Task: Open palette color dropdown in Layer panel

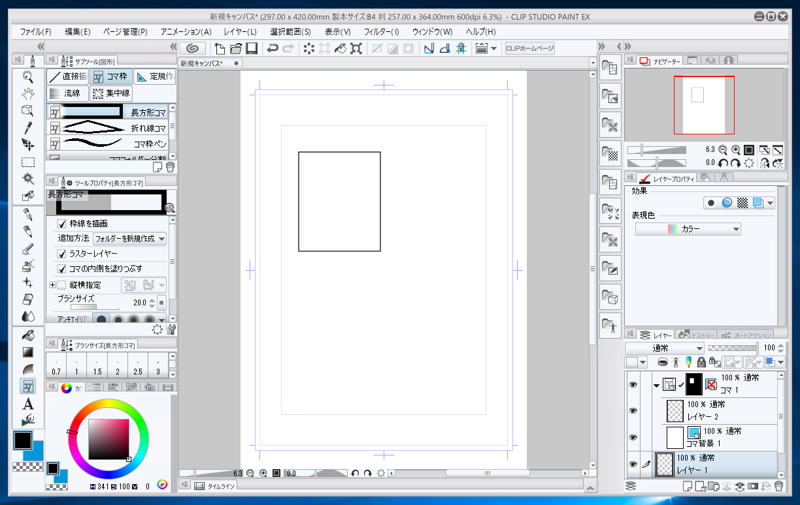Action: pos(636,362)
